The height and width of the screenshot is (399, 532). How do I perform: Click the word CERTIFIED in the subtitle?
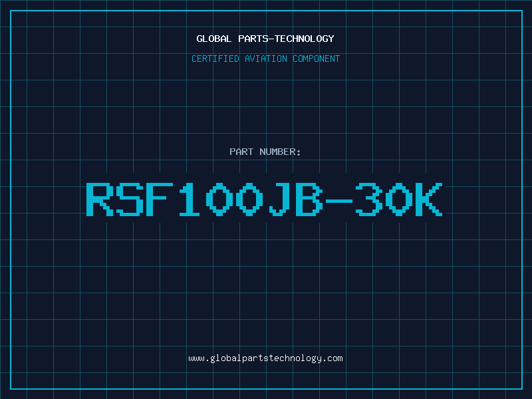coord(215,59)
